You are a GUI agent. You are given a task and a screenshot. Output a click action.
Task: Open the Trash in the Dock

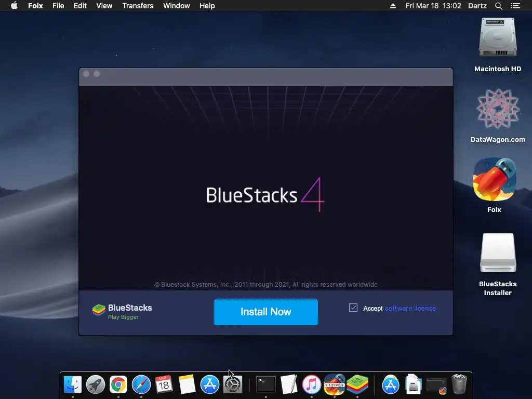coord(459,385)
